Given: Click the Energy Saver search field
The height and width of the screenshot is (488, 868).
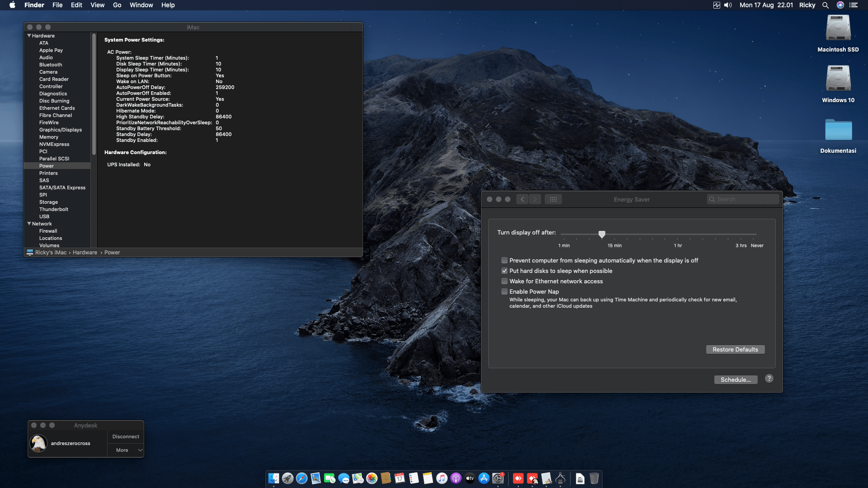Looking at the screenshot, I should 743,199.
